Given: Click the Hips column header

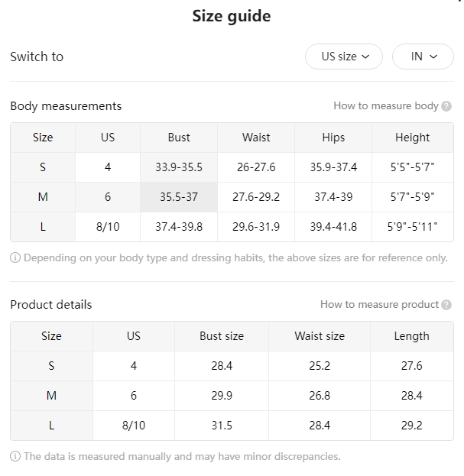Looking at the screenshot, I should click(333, 138).
